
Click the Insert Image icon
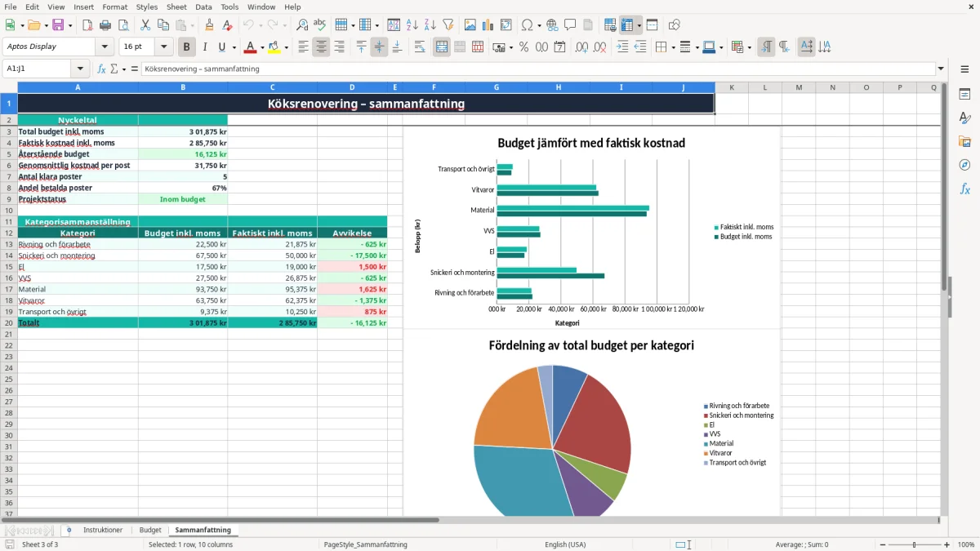470,25
